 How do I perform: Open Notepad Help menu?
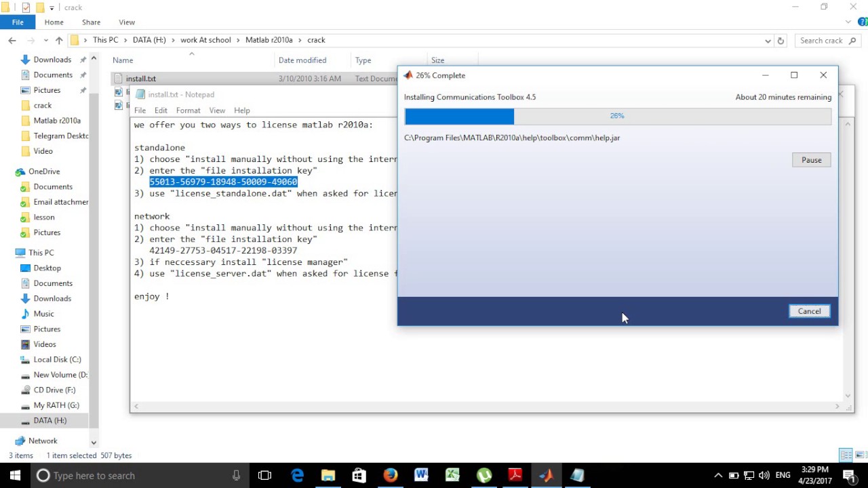click(242, 110)
